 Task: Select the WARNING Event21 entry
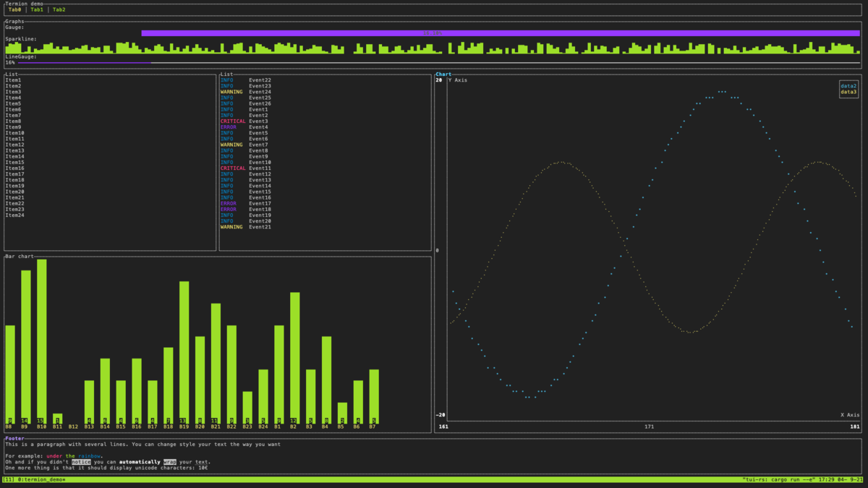tap(246, 226)
